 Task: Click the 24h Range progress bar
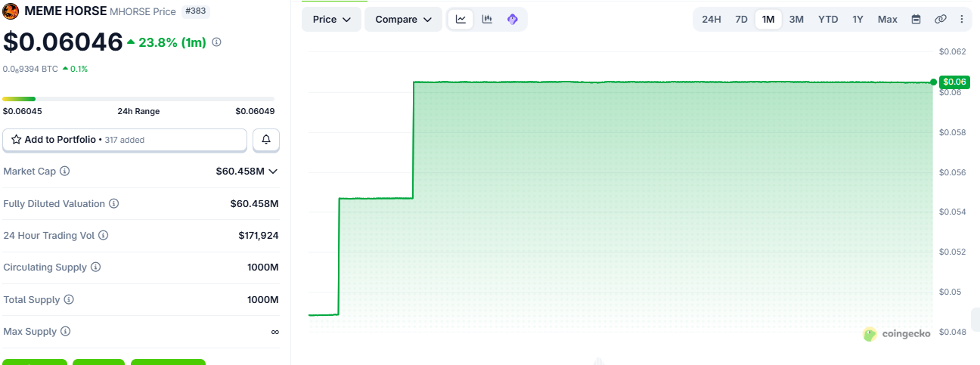(x=138, y=98)
